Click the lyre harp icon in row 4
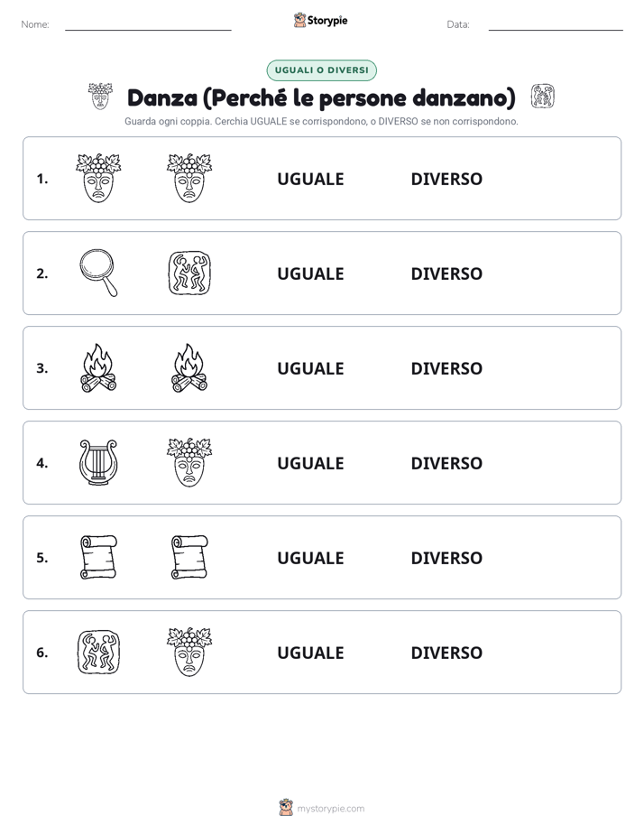This screenshot has height=834, width=644. pos(98,462)
